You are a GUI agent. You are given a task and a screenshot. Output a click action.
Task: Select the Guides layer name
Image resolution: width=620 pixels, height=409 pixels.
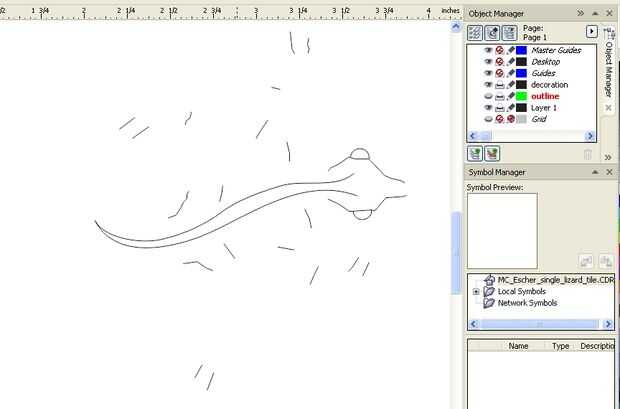543,73
